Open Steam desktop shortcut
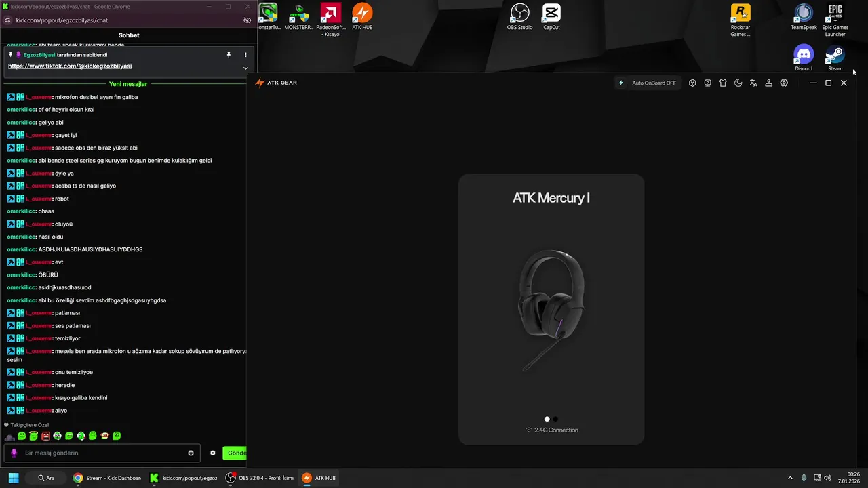This screenshot has width=868, height=488. [x=835, y=58]
